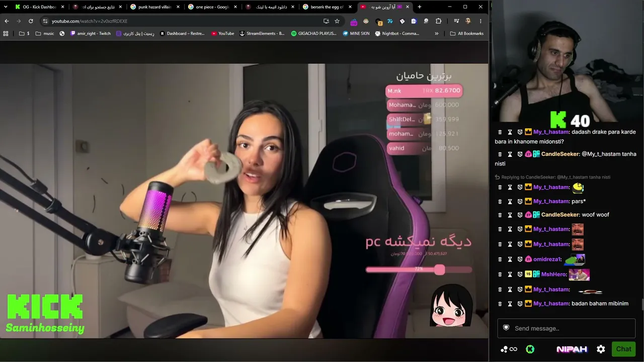The height and width of the screenshot is (362, 644).
Task: Open the extension with the purple 110 badge
Action: point(354,22)
